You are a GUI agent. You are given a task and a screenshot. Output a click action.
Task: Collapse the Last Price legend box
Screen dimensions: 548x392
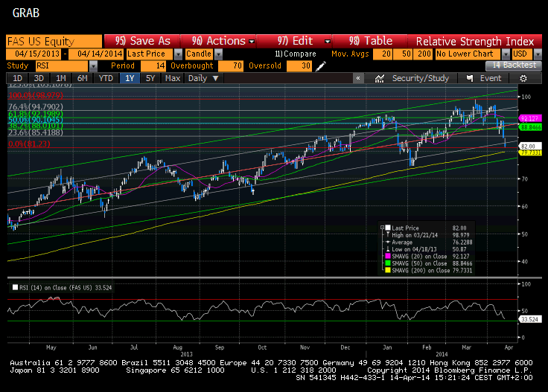383,228
